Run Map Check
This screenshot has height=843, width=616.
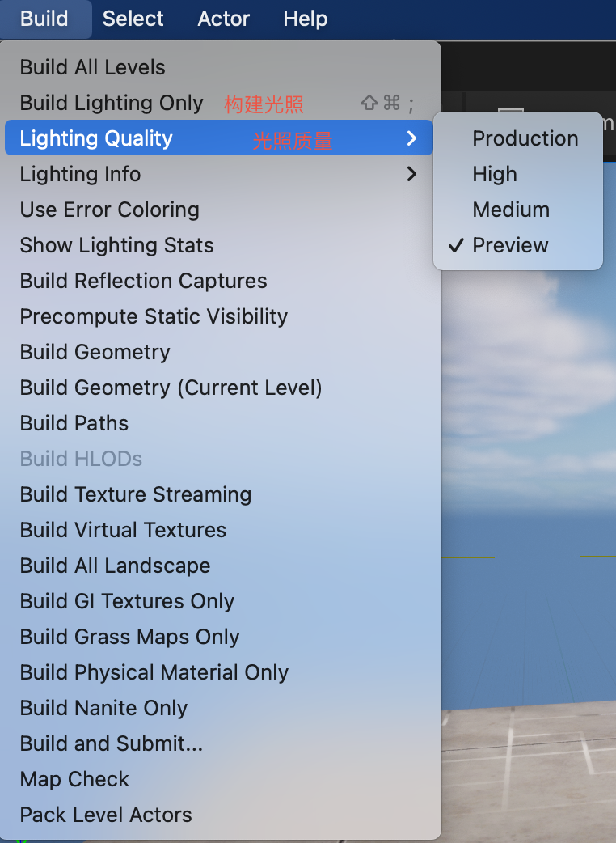(219, 779)
